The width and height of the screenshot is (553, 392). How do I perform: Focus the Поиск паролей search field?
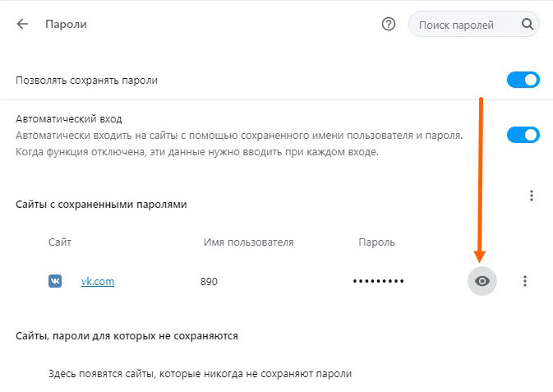[457, 25]
